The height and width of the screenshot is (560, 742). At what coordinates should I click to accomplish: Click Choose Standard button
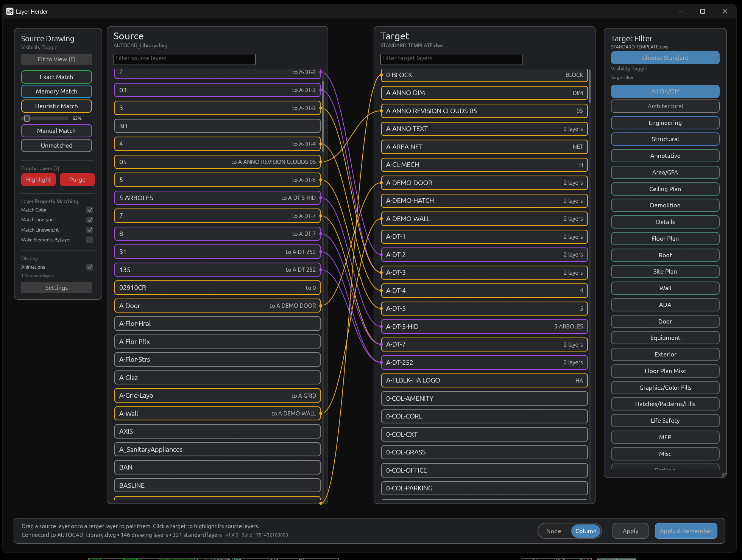point(665,58)
